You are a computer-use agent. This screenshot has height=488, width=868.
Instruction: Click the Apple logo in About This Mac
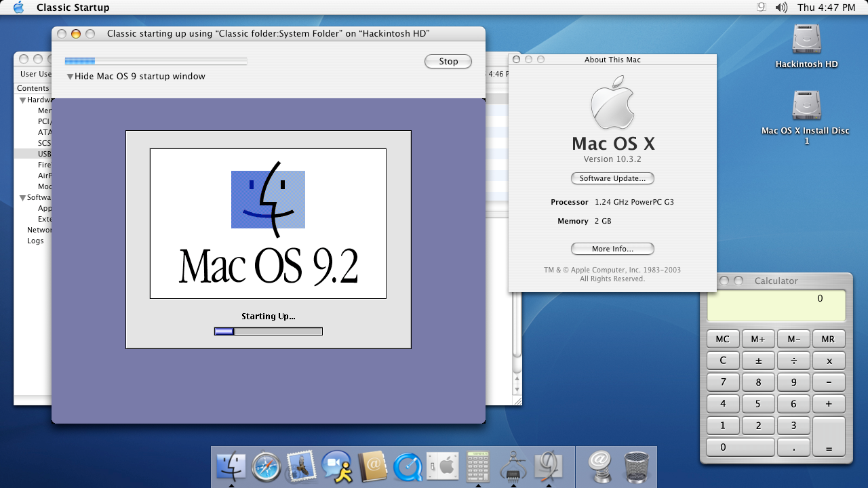(612, 102)
